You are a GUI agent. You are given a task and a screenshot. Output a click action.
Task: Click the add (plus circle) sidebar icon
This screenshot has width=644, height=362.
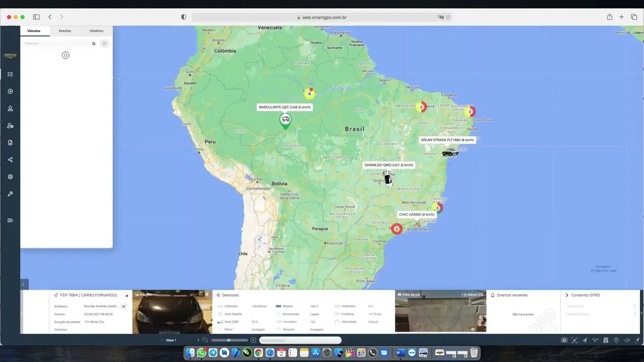pos(10,91)
